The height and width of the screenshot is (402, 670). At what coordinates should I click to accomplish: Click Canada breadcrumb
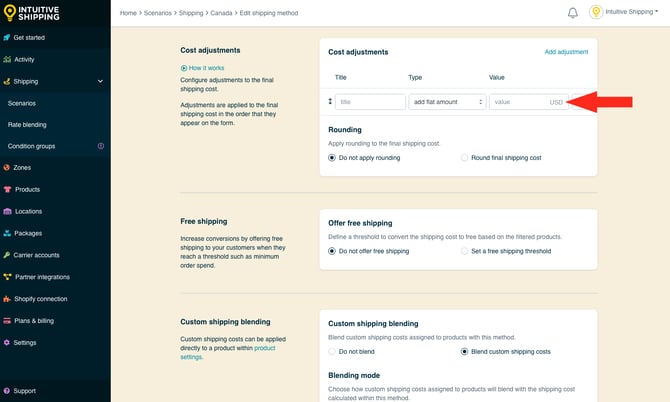(221, 13)
